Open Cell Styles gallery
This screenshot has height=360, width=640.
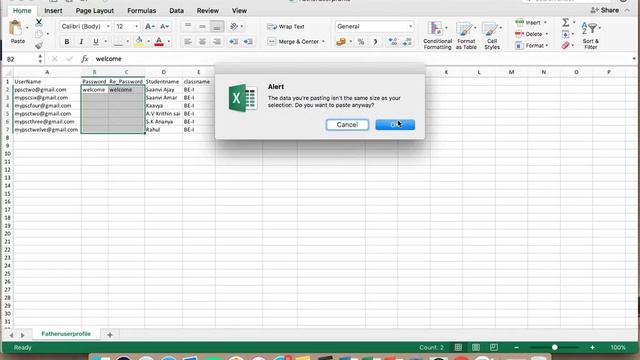coord(492,36)
